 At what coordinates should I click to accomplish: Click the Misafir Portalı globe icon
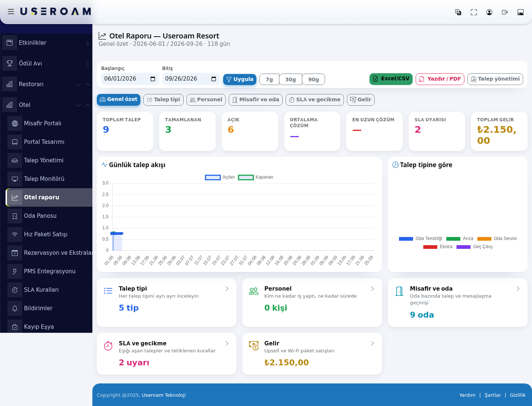pyautogui.click(x=15, y=124)
